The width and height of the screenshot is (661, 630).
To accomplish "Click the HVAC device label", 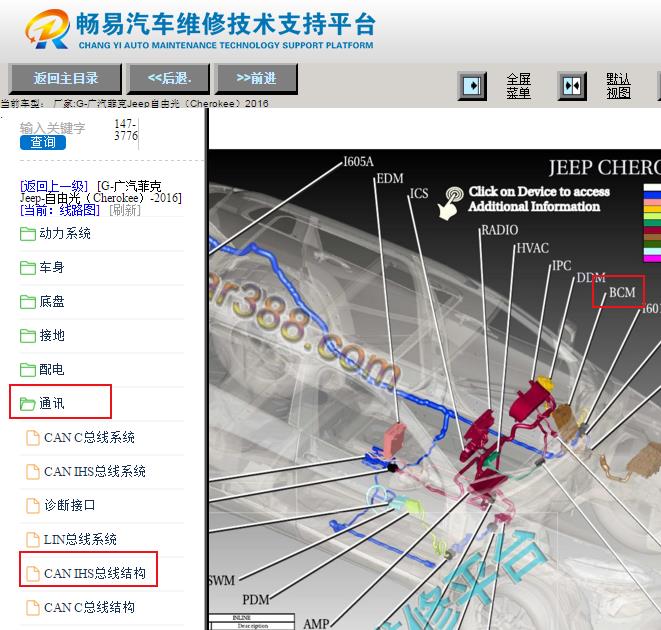I will 532,248.
